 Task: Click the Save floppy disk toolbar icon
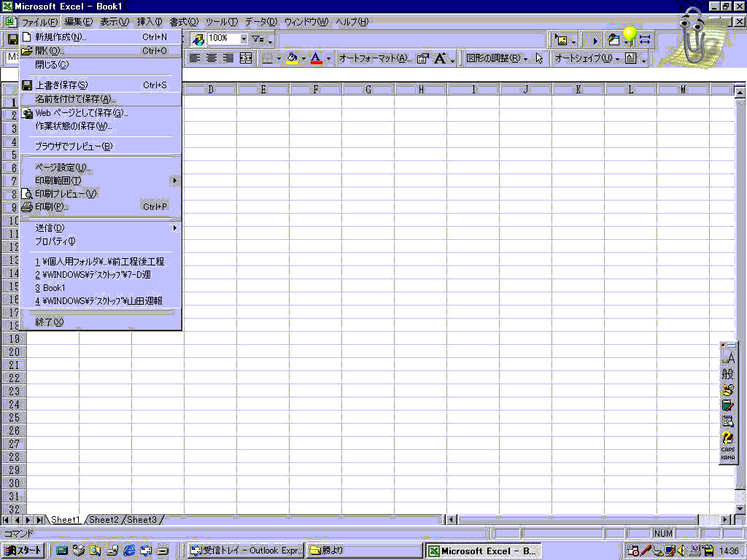(13, 39)
